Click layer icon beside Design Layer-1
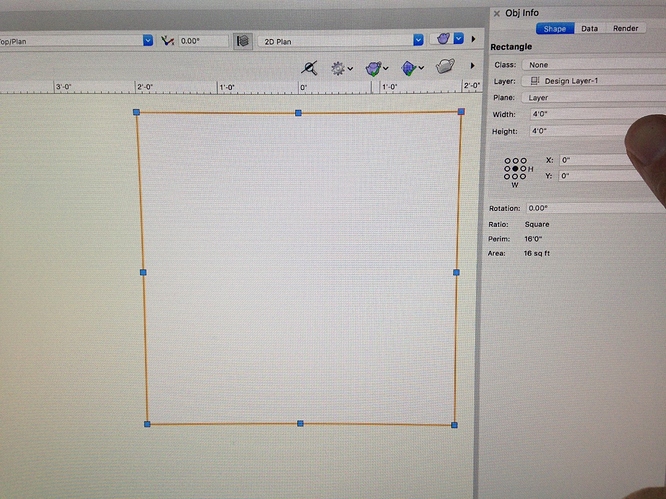Viewport: 666px width, 499px height. click(535, 81)
